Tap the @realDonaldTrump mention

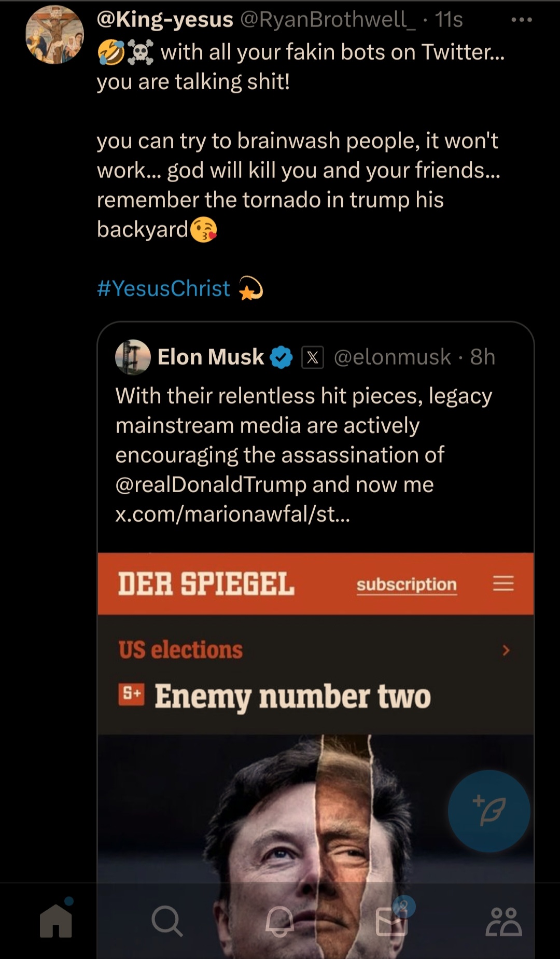(x=211, y=485)
